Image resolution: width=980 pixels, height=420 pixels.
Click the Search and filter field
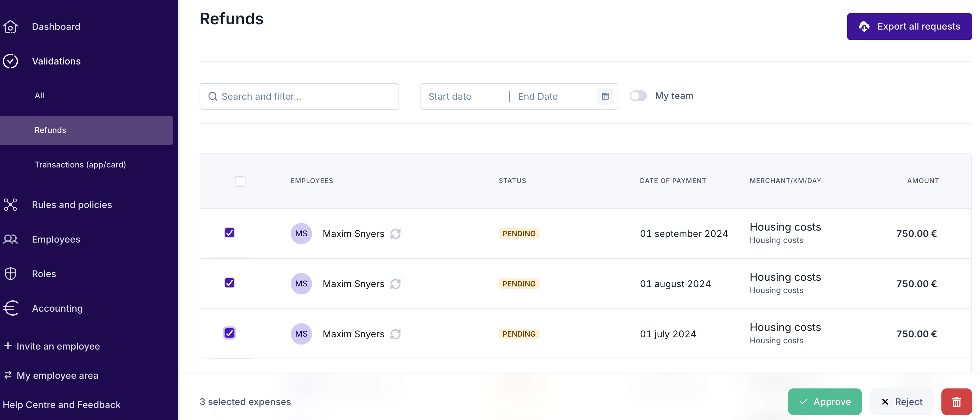tap(299, 97)
